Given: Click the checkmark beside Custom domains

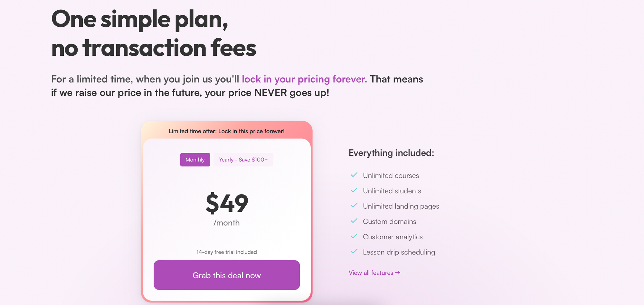Looking at the screenshot, I should click(x=354, y=221).
